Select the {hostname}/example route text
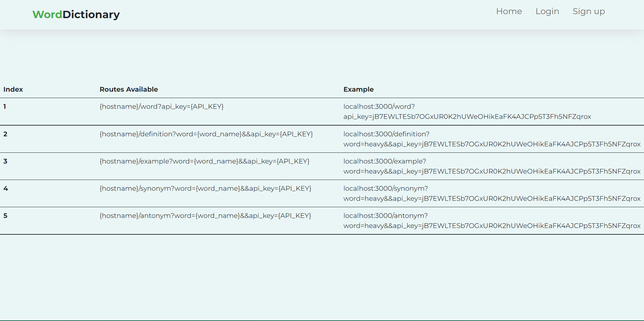 tap(204, 161)
